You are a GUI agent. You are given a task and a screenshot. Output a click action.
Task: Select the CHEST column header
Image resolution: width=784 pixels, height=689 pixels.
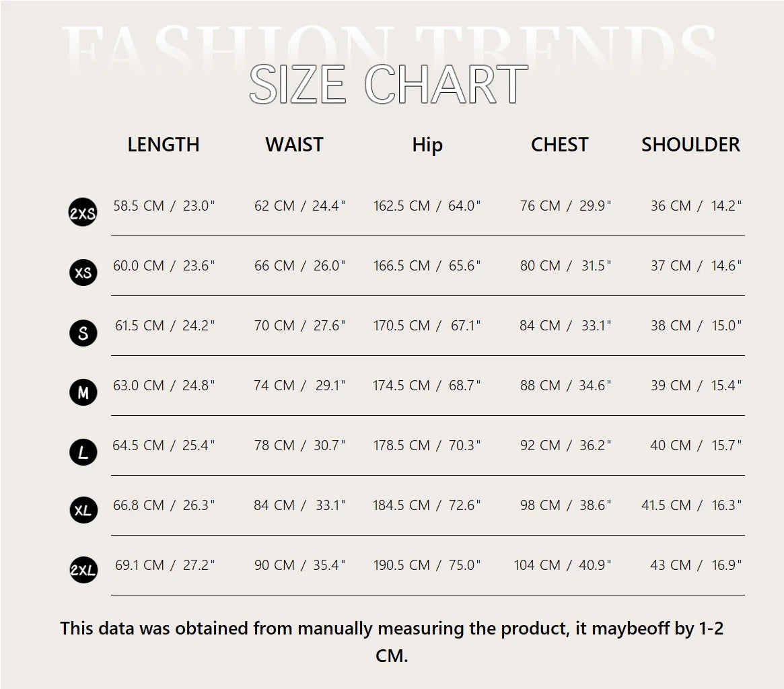tap(559, 145)
